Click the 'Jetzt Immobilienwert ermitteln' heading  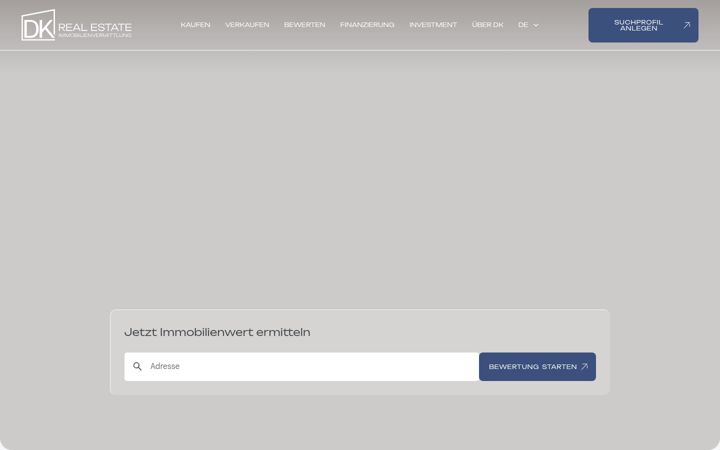point(217,332)
